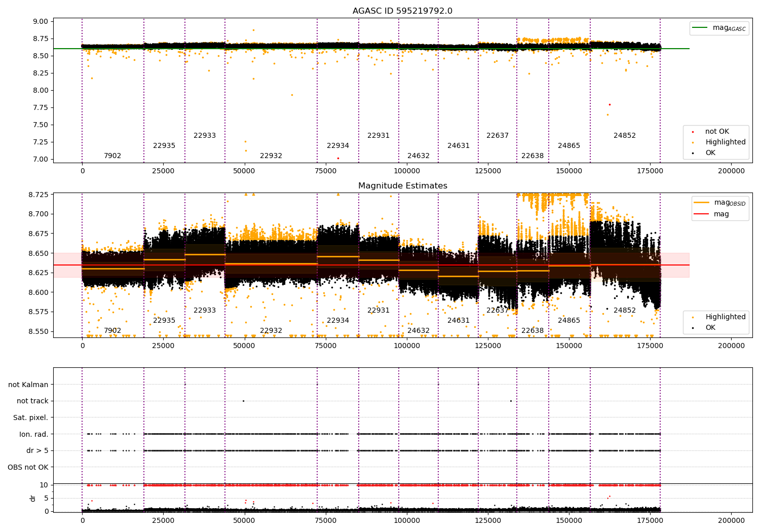Click the "AGASC ID 595219792.0" plot title
Screen dimensions: 760x532
click(403, 11)
